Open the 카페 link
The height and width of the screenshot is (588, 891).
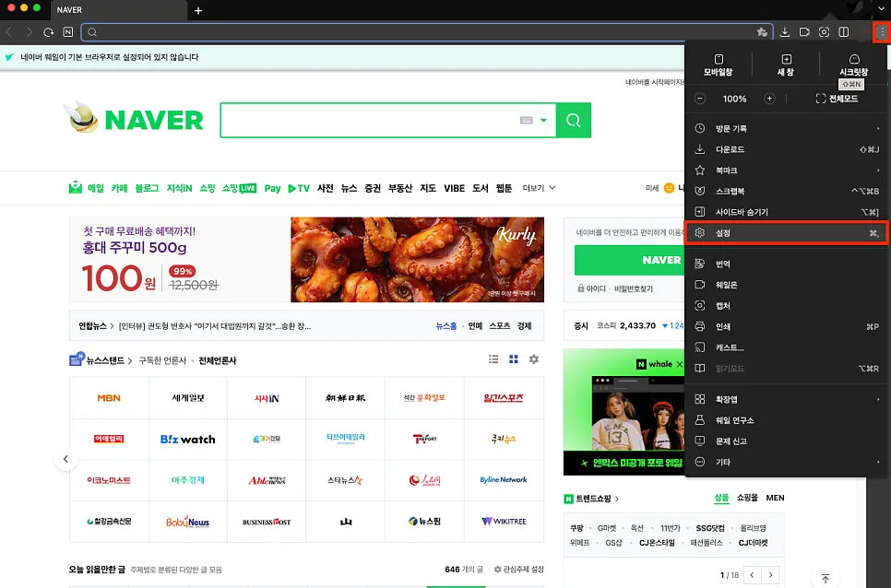coord(119,188)
